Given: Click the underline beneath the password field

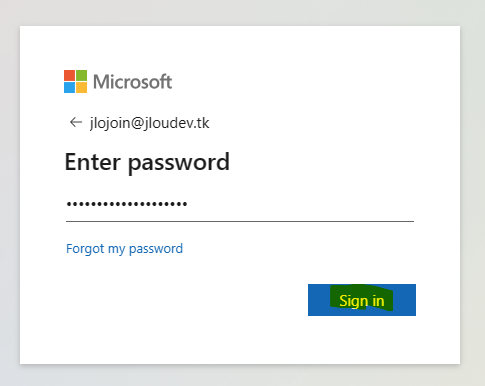Looking at the screenshot, I should (x=240, y=221).
